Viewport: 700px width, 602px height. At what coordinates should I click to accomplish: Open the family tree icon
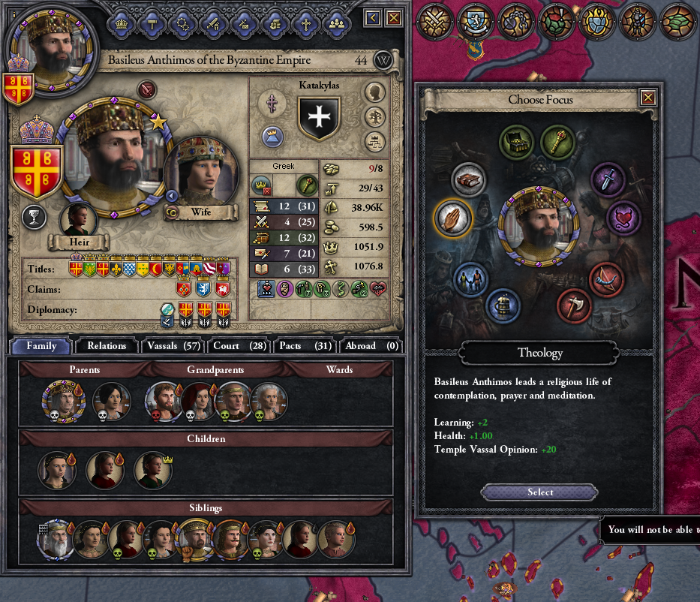pyautogui.click(x=375, y=117)
